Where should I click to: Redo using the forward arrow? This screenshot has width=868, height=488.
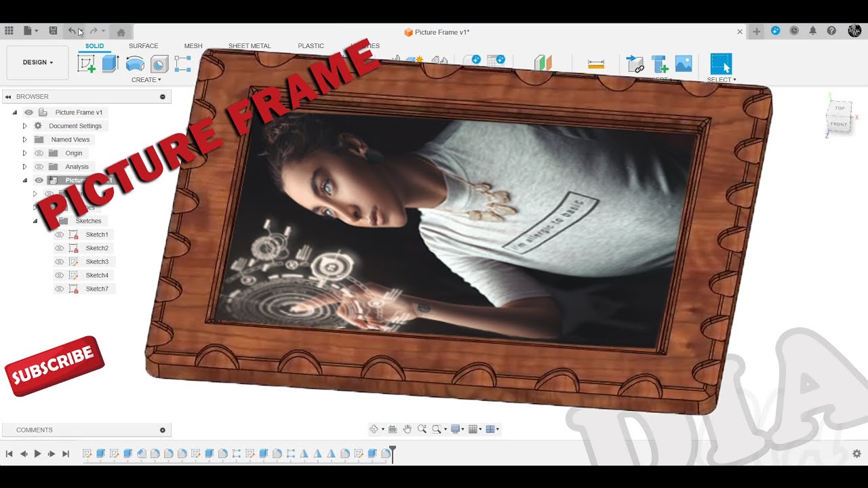click(94, 31)
